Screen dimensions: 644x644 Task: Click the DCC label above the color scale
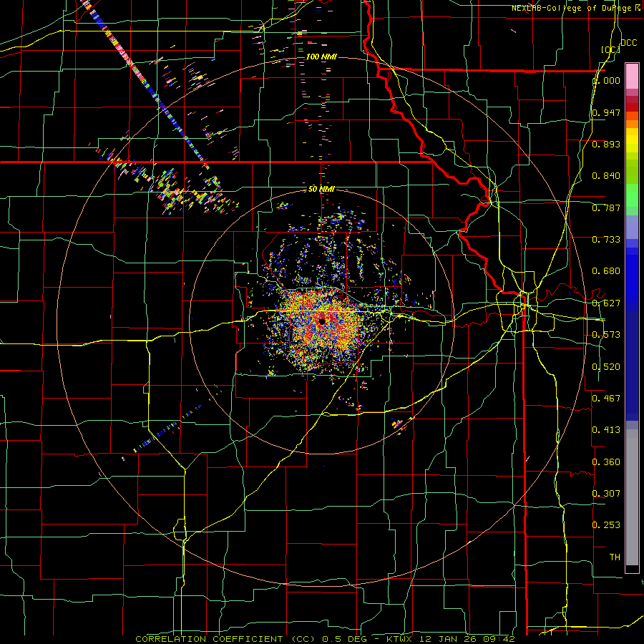point(628,43)
